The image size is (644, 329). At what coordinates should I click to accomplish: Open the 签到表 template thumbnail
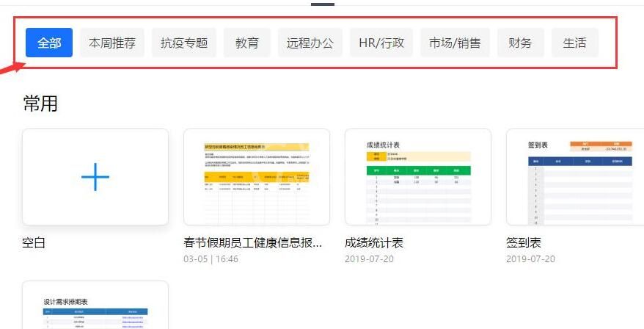point(575,177)
